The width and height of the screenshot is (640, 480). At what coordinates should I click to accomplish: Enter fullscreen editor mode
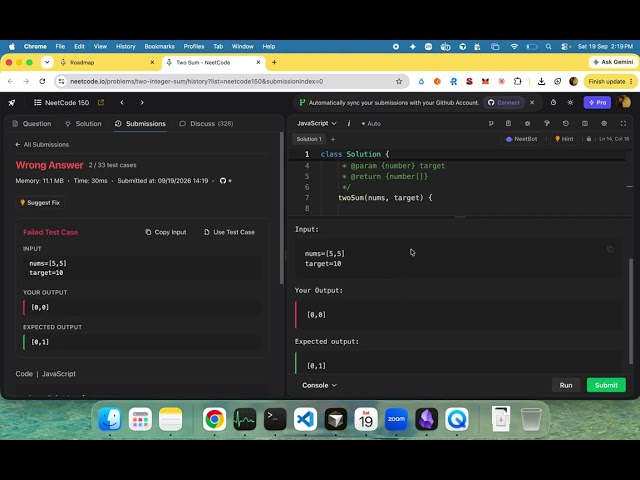[x=623, y=123]
